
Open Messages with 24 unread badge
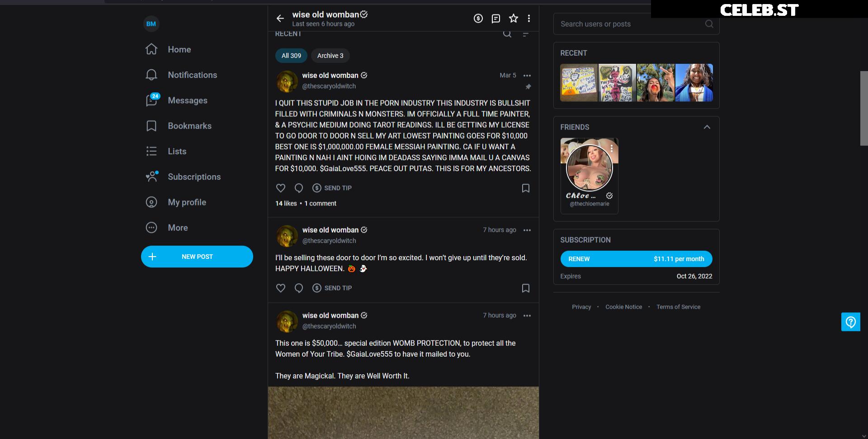click(176, 100)
